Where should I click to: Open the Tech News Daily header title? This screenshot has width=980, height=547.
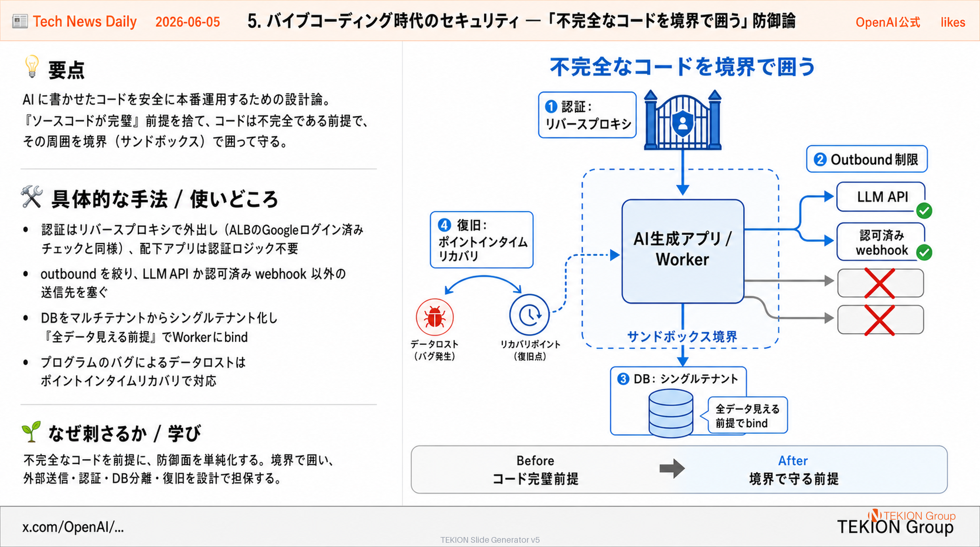[x=84, y=21]
